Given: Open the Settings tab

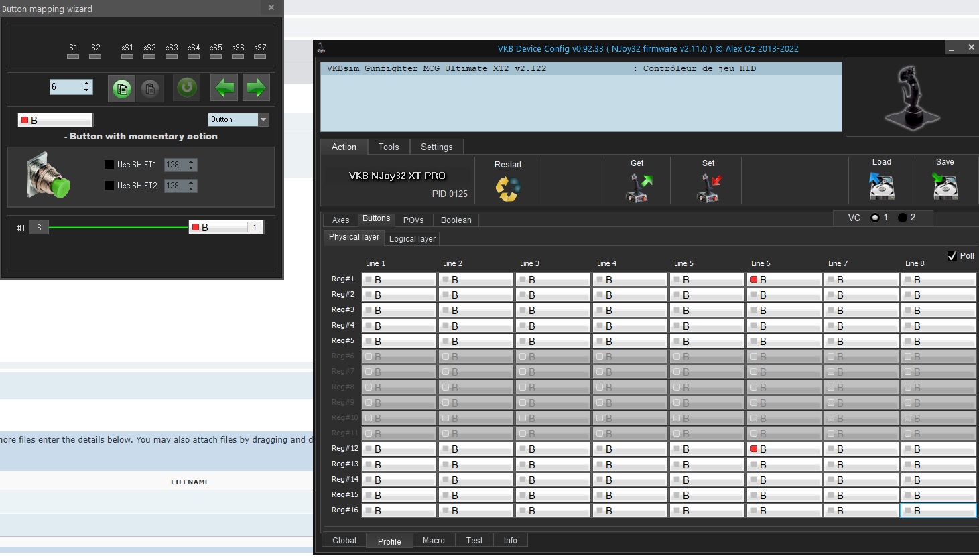Looking at the screenshot, I should tap(437, 147).
